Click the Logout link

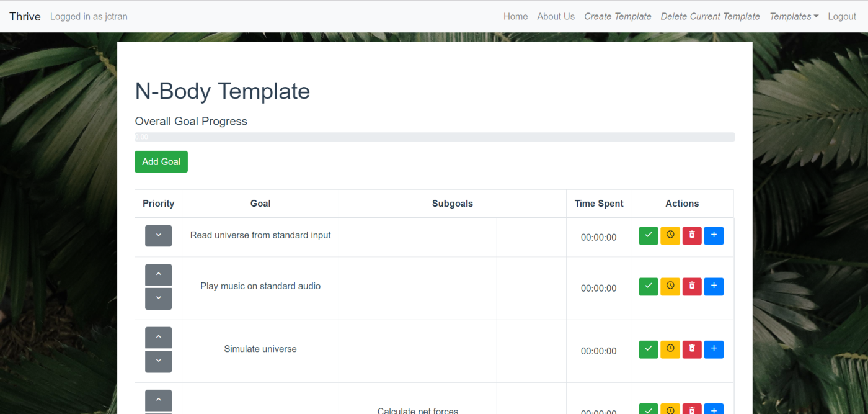(842, 17)
